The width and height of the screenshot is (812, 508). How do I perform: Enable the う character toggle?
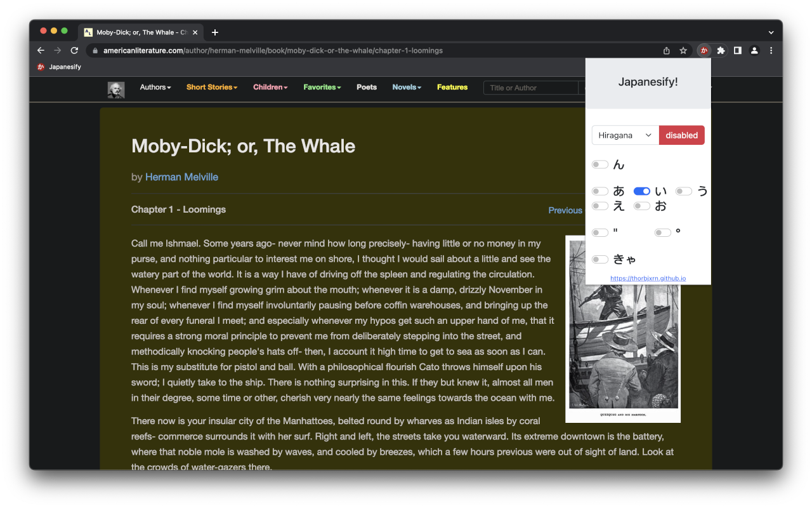pos(684,191)
